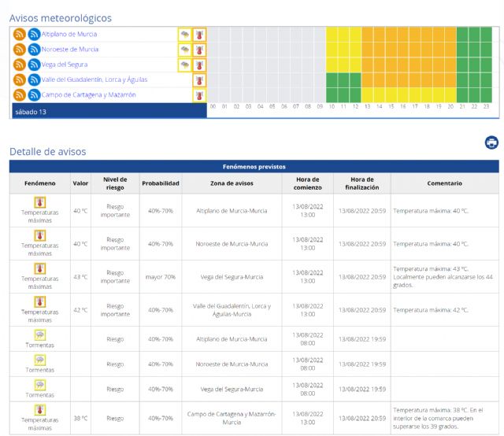Click the Fenómeno column header
504x436 pixels.
pyautogui.click(x=39, y=183)
